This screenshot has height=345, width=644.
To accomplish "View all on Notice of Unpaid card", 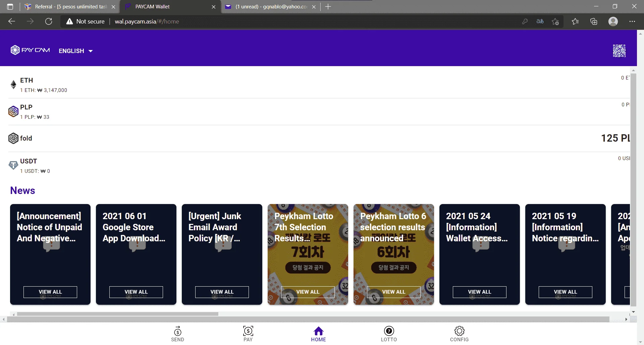I will point(50,292).
